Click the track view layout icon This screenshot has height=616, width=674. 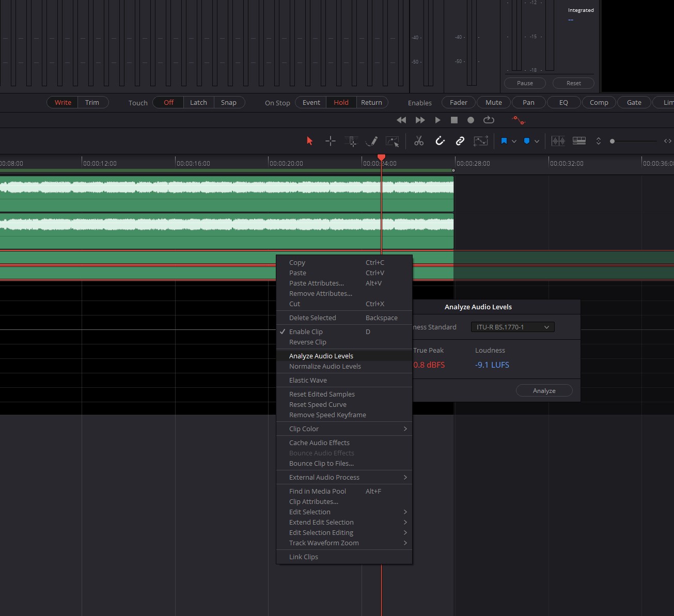pos(579,141)
